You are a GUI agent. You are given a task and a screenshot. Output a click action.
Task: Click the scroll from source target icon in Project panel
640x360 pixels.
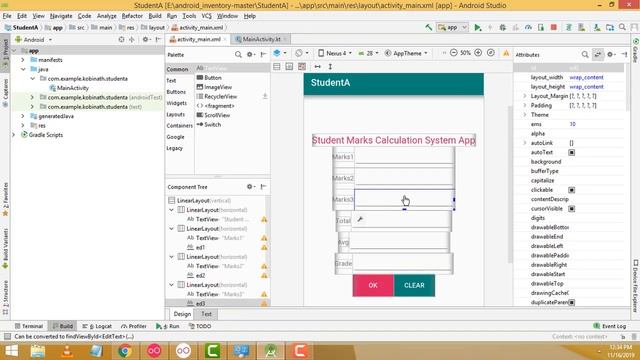pyautogui.click(x=121, y=40)
